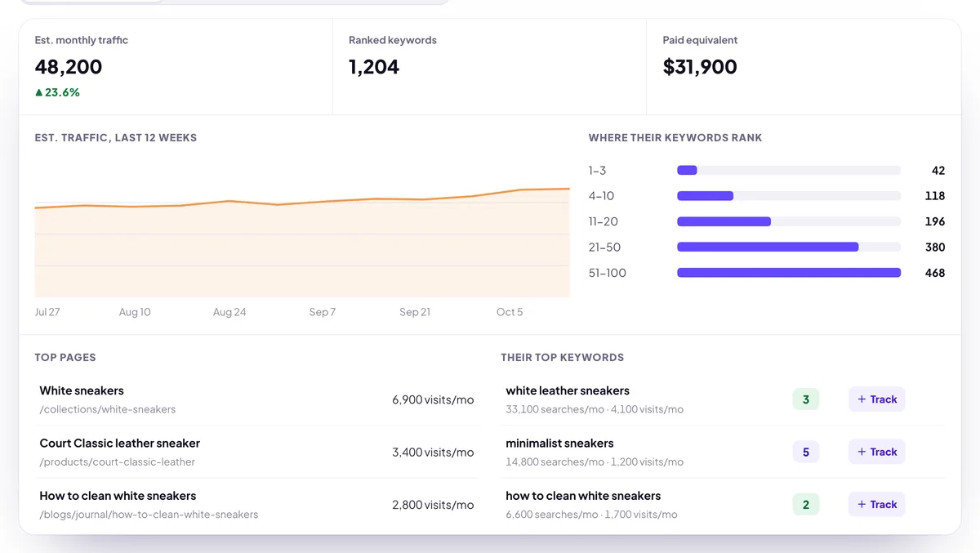This screenshot has height=553, width=980.
Task: Open the How to clean white sneakers page
Action: [256, 504]
